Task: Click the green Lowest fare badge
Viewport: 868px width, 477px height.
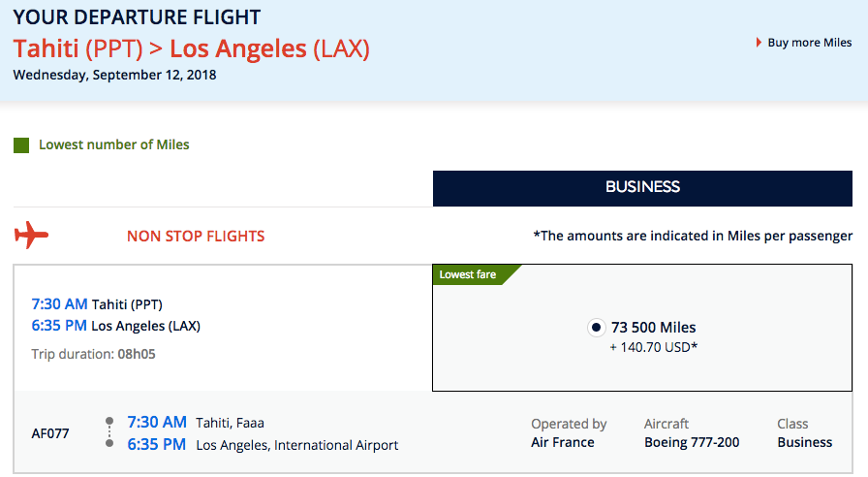Action: [x=468, y=274]
